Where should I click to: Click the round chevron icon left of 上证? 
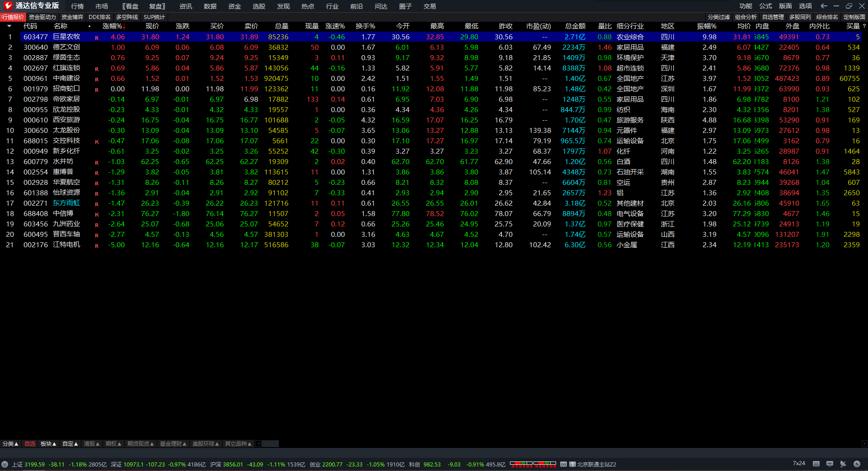(x=5, y=464)
